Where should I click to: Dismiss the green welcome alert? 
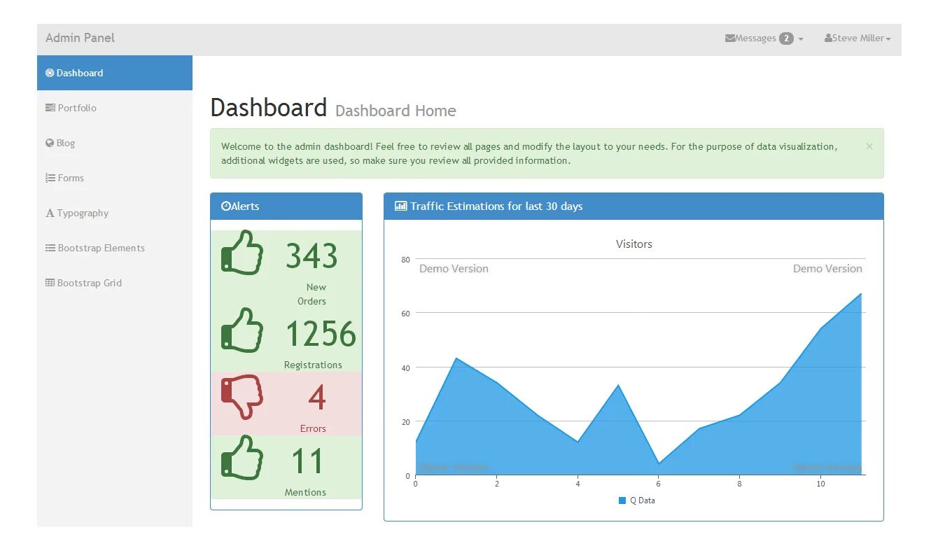pyautogui.click(x=869, y=146)
